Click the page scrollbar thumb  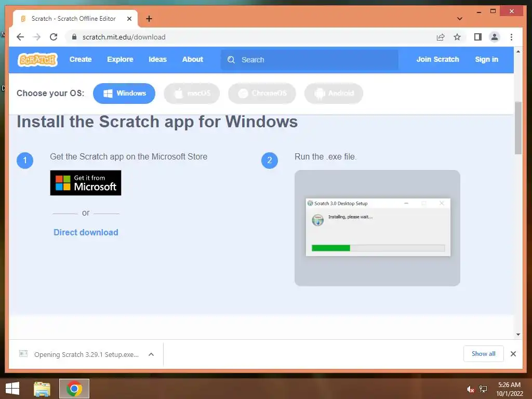tap(518, 128)
